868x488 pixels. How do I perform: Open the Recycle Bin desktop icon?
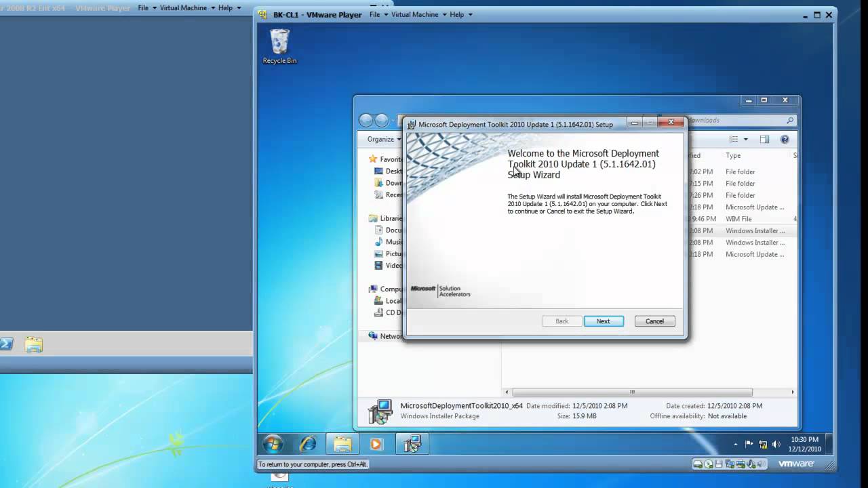(279, 46)
